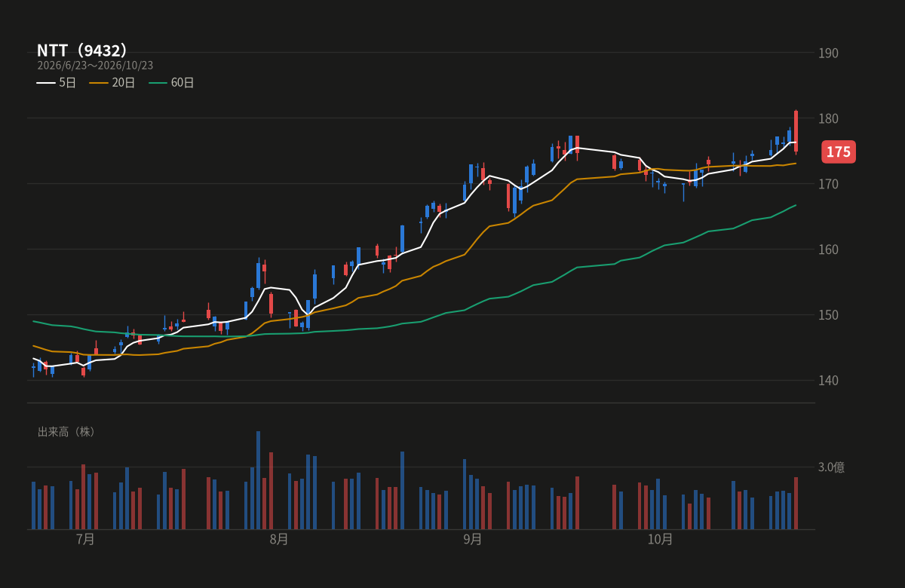Click the 20日 moving average legend entry

pyautogui.click(x=112, y=83)
